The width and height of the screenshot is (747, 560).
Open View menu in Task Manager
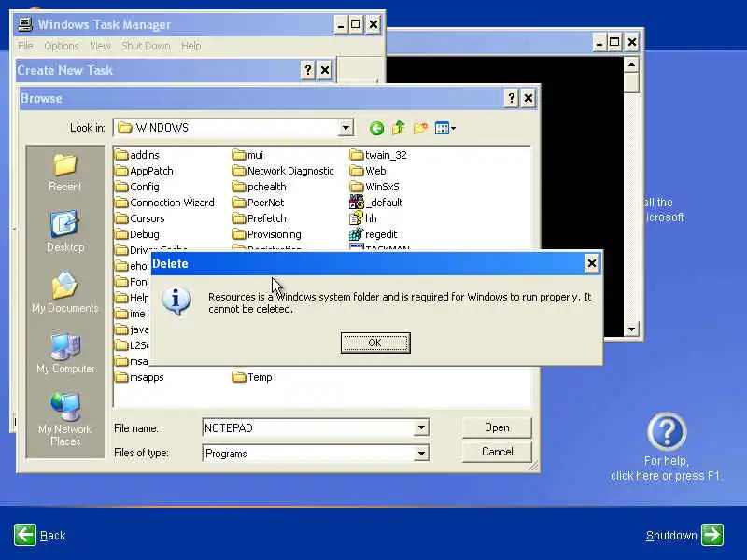point(100,46)
